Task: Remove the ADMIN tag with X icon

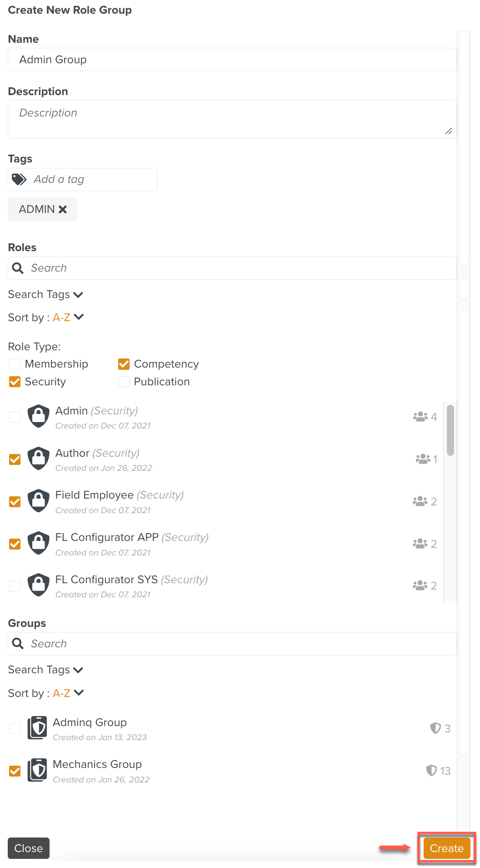Action: click(x=63, y=209)
